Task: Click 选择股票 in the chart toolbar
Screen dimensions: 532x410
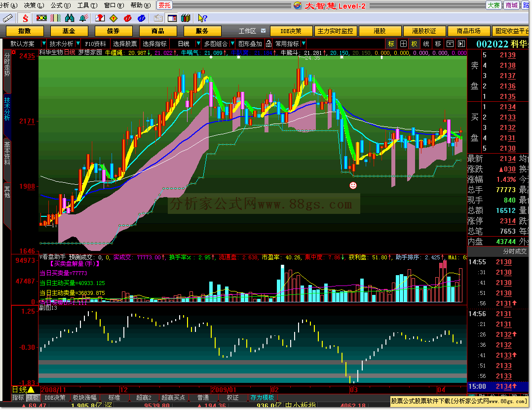Action: (125, 44)
